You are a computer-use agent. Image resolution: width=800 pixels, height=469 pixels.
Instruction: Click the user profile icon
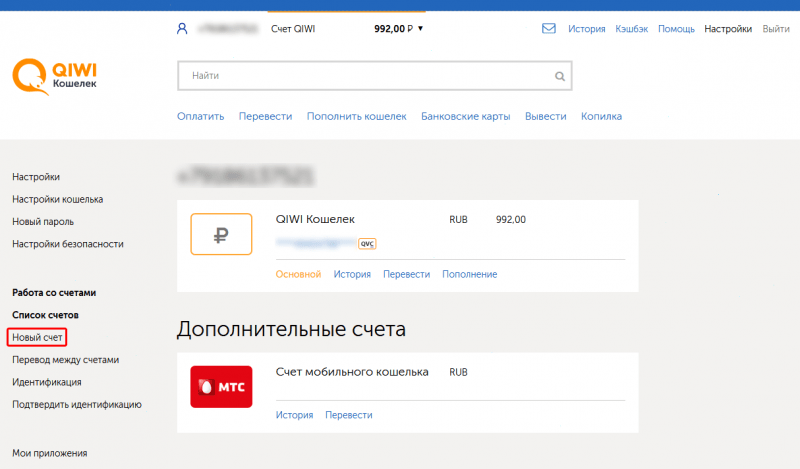pos(182,29)
